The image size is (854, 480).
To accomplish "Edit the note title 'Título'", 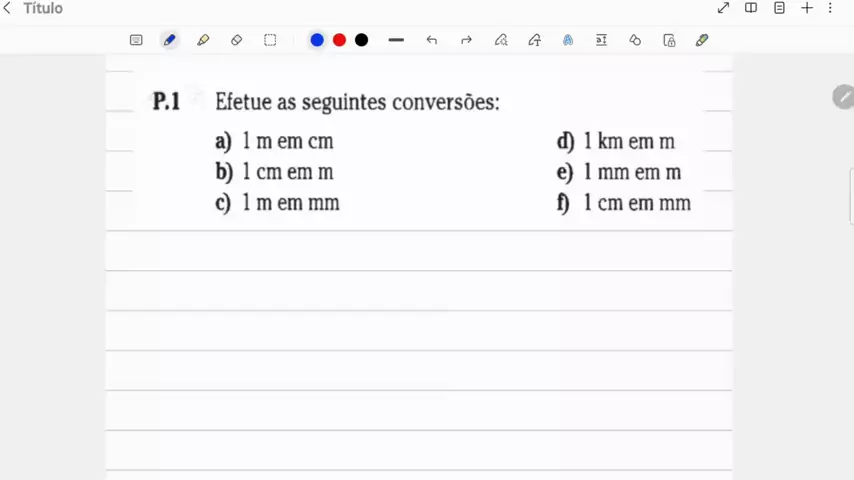I will [43, 8].
